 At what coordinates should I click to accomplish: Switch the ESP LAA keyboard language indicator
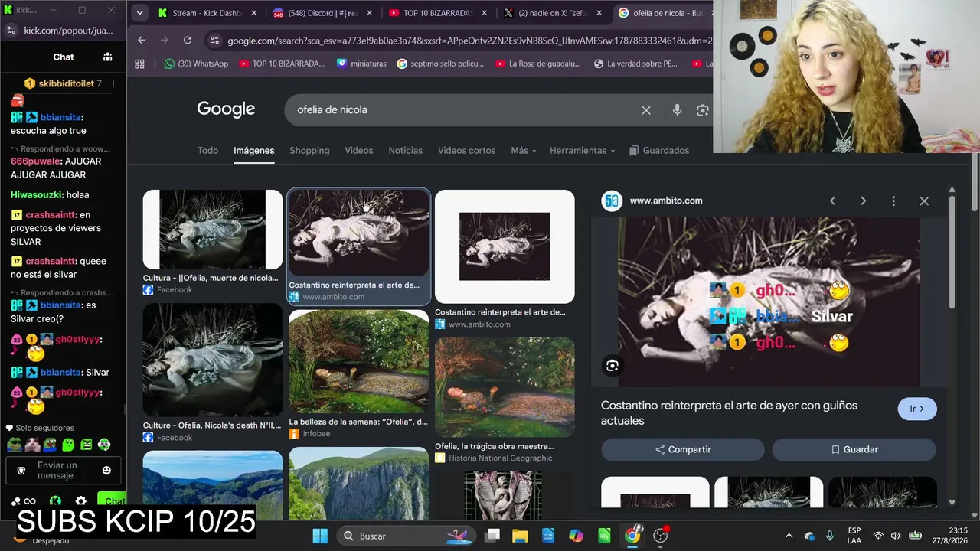[x=854, y=536]
